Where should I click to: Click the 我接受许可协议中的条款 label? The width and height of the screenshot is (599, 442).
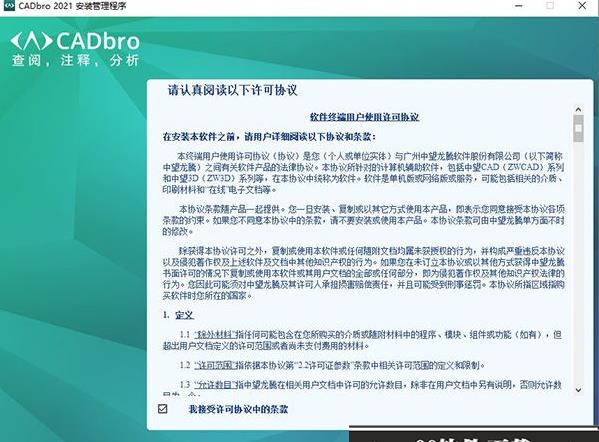[x=238, y=409]
